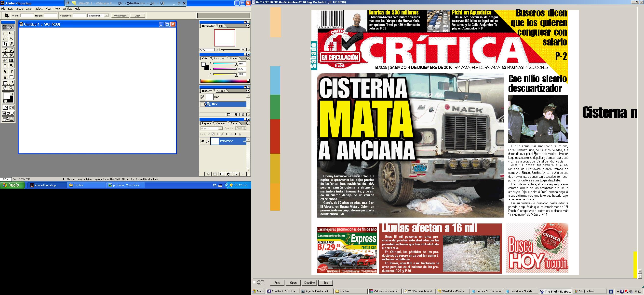Select the Airbrush tool
644x295 pixels.
click(x=5, y=50)
